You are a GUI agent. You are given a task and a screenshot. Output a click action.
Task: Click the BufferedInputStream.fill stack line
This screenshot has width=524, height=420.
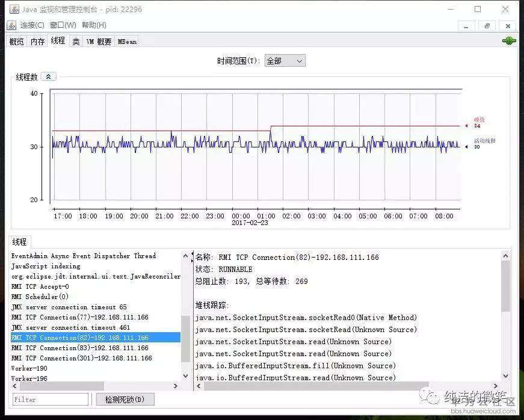(x=295, y=365)
